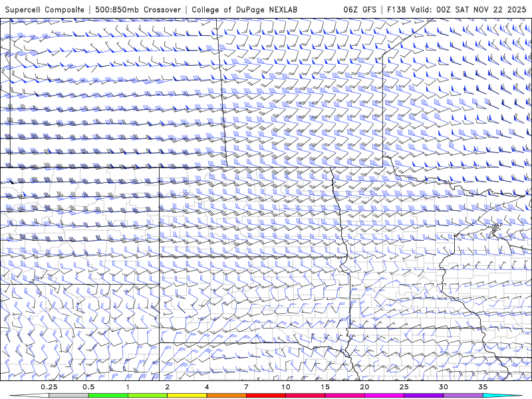Pick the gray color bar segment
The image size is (532, 399).
(x=69, y=395)
